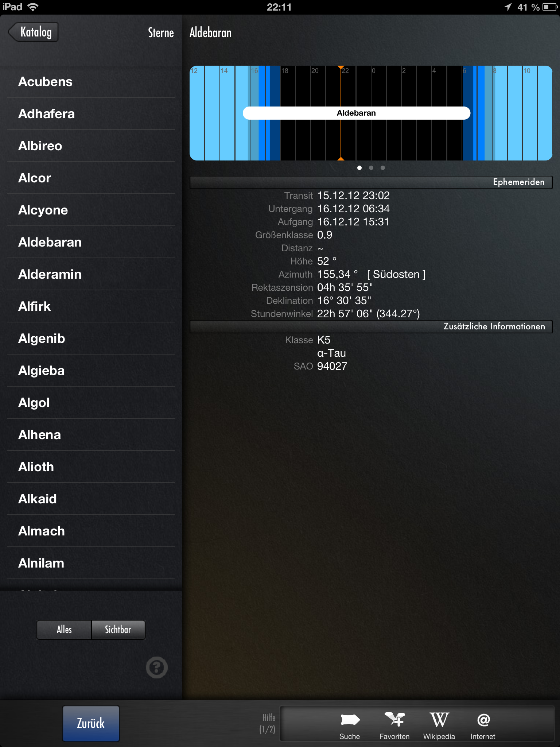The image size is (560, 747).
Task: Collapse Zusätzliche Informationen section header
Action: 371,326
